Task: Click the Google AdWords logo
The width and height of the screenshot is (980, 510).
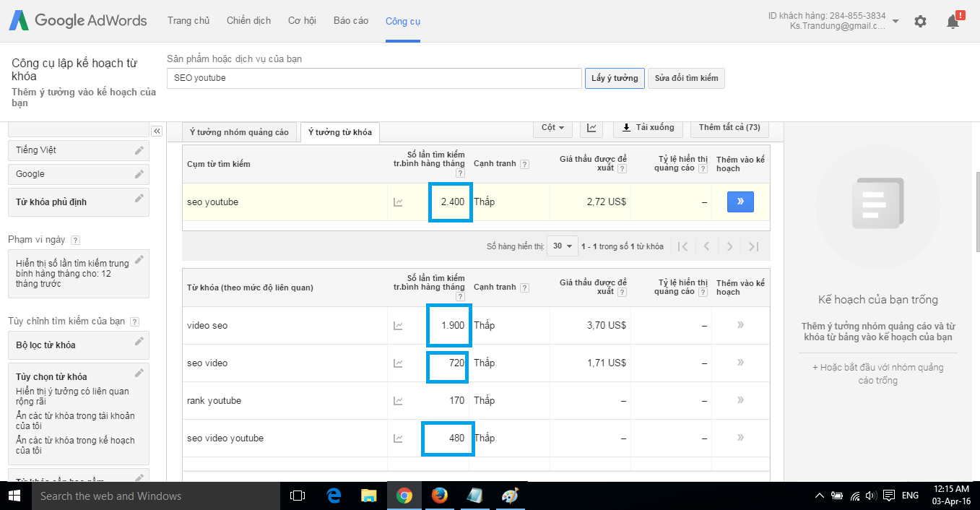Action: (x=79, y=20)
